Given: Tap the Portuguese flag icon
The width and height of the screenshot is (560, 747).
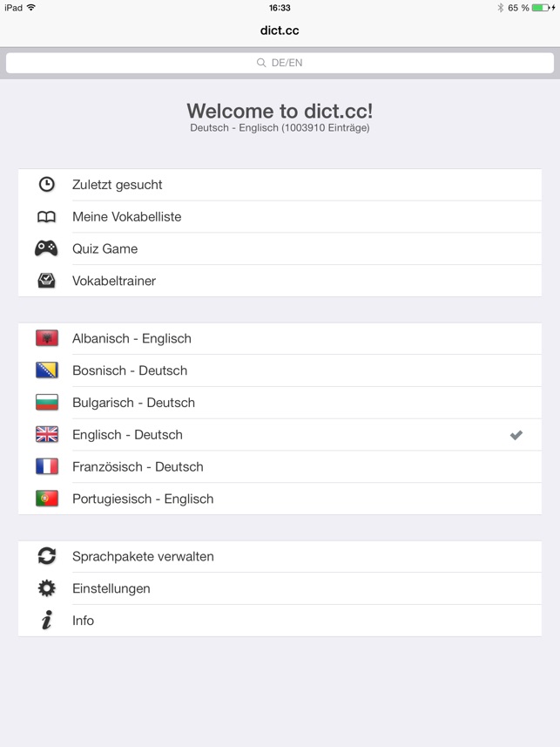Looking at the screenshot, I should tap(46, 499).
